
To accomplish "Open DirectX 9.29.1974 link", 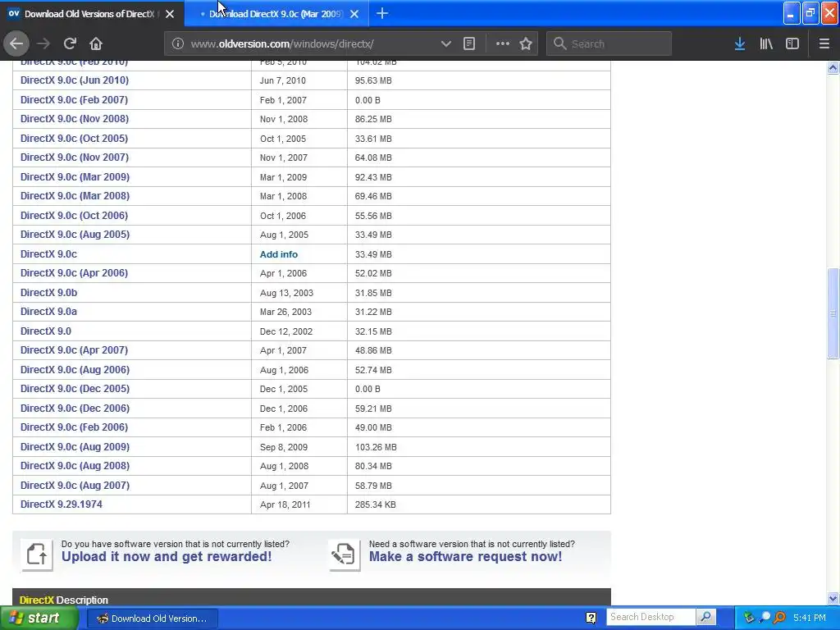I will (61, 504).
